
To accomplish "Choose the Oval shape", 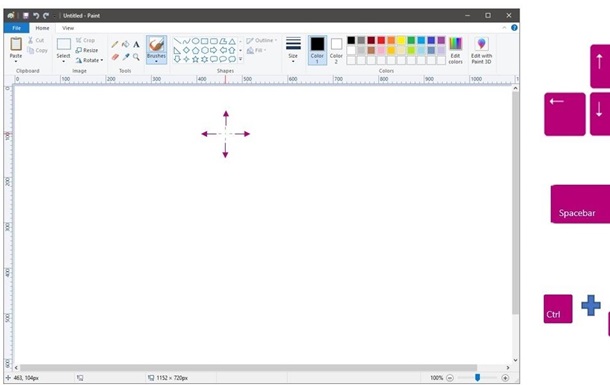I will click(x=196, y=41).
